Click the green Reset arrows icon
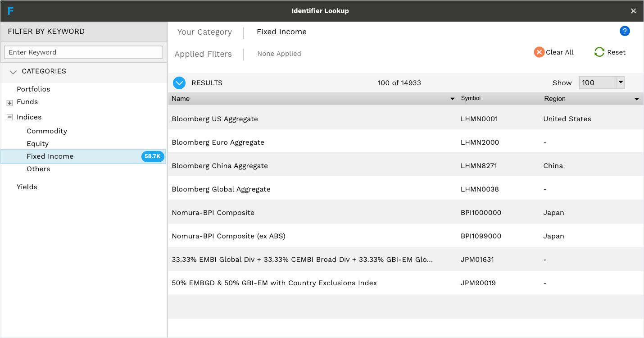The width and height of the screenshot is (644, 338). point(599,52)
